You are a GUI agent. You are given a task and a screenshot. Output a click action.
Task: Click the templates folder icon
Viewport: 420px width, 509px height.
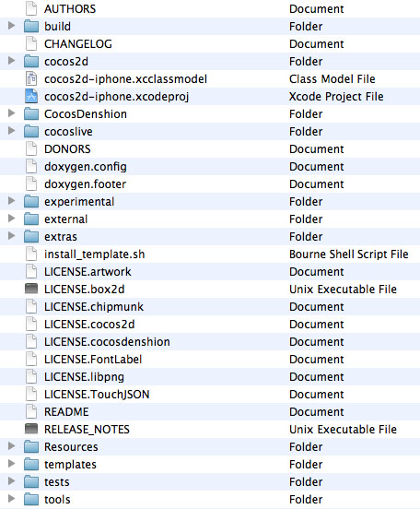31,464
